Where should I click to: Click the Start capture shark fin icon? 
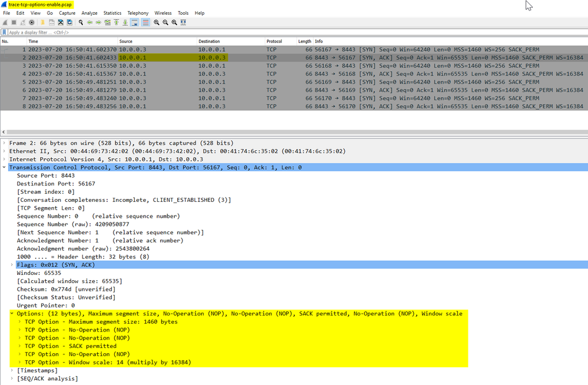[5, 22]
